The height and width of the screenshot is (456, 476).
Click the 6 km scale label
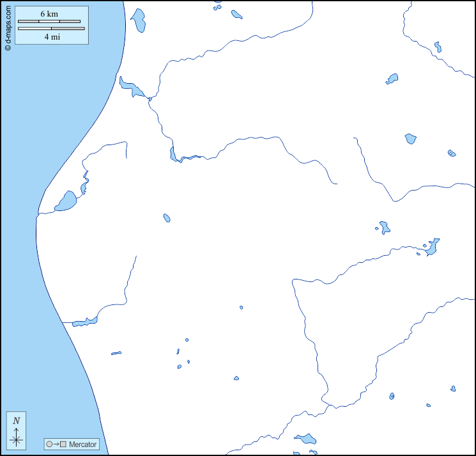49,14
